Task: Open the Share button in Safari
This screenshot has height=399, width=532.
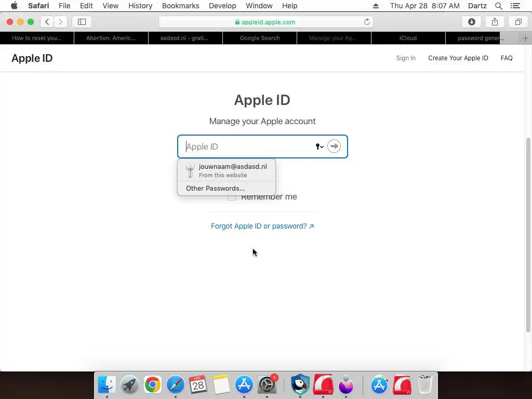Action: [x=495, y=22]
